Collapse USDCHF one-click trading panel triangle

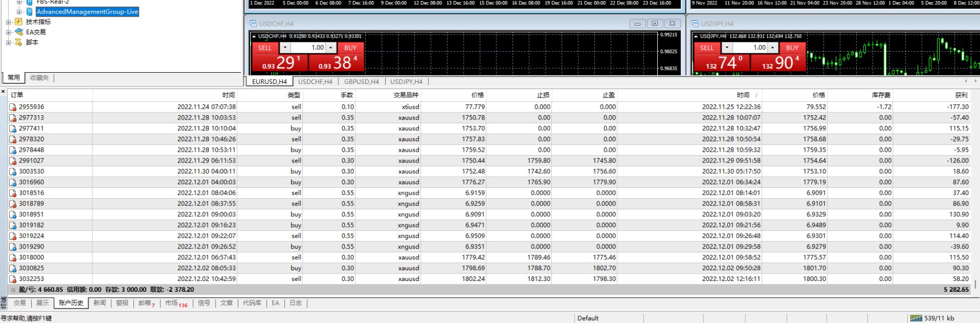[x=254, y=36]
